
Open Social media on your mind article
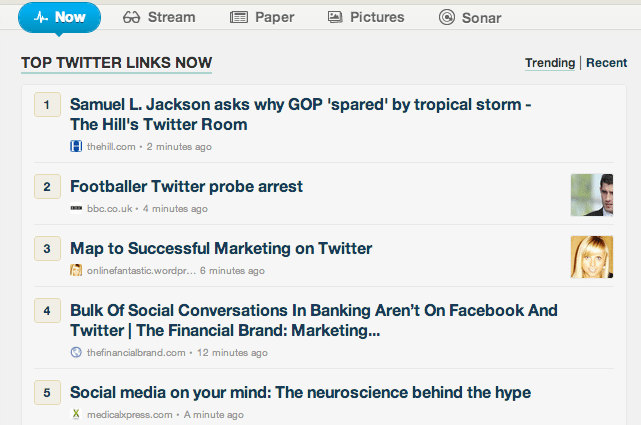(300, 392)
